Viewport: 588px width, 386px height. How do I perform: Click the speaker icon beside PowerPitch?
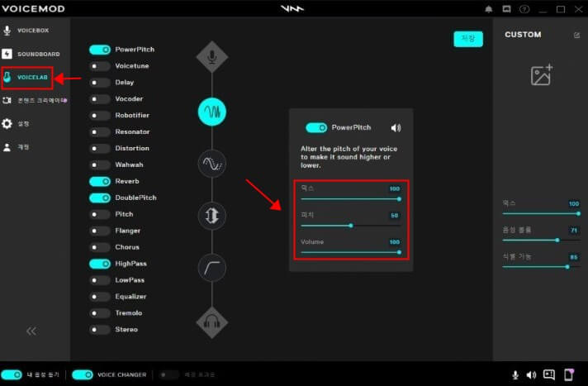pos(396,128)
